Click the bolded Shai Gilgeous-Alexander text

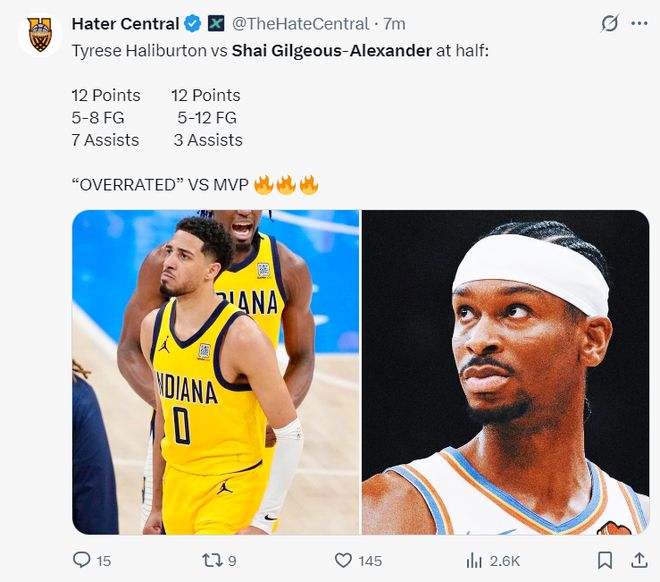click(331, 49)
